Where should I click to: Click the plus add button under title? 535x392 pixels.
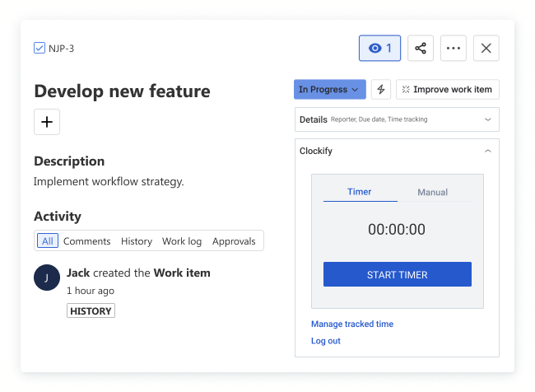click(47, 122)
